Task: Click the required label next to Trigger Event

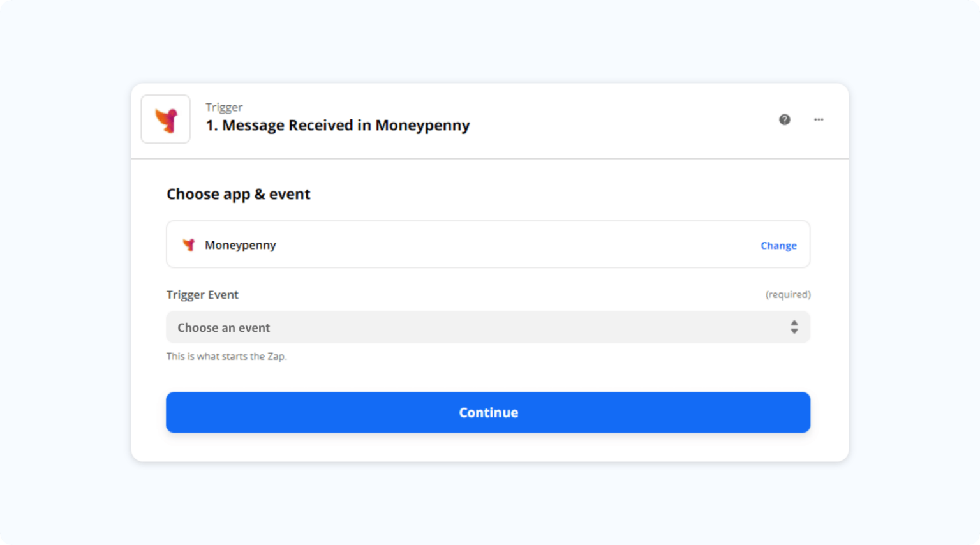Action: click(788, 294)
